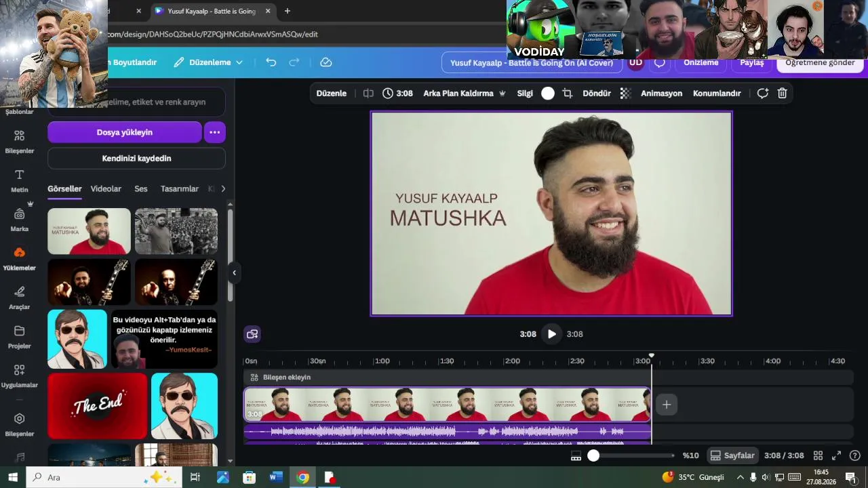Click the Öğretmene gönder button
This screenshot has height=488, width=868.
click(820, 62)
